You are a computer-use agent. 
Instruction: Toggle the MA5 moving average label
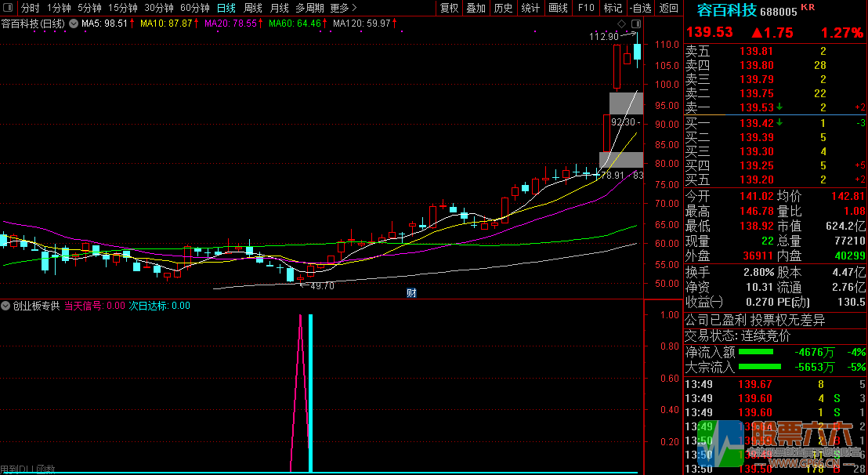pos(104,24)
